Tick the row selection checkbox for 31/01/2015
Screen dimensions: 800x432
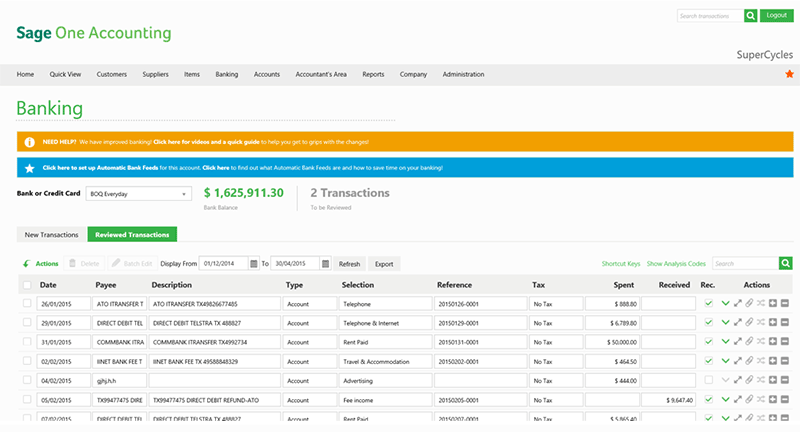[x=27, y=342]
